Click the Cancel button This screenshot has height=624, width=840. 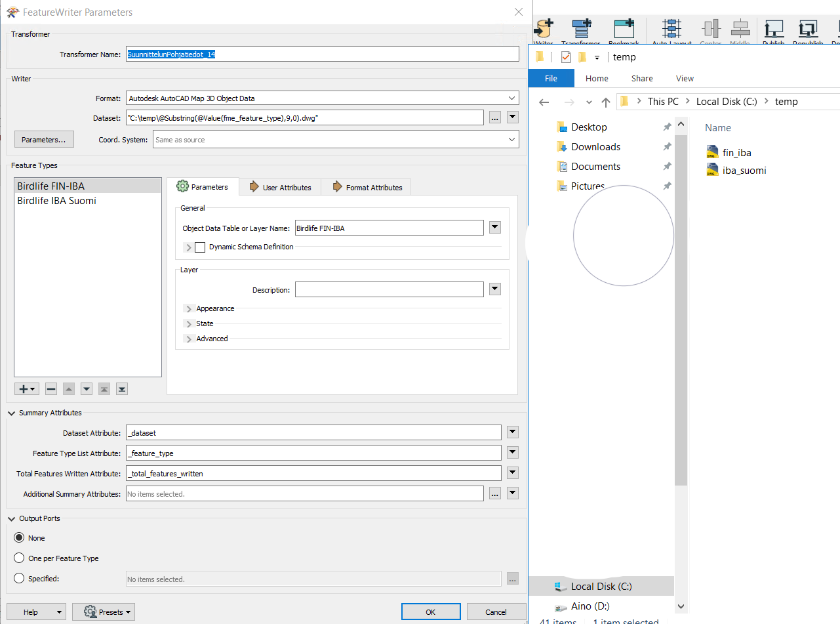[x=496, y=612]
